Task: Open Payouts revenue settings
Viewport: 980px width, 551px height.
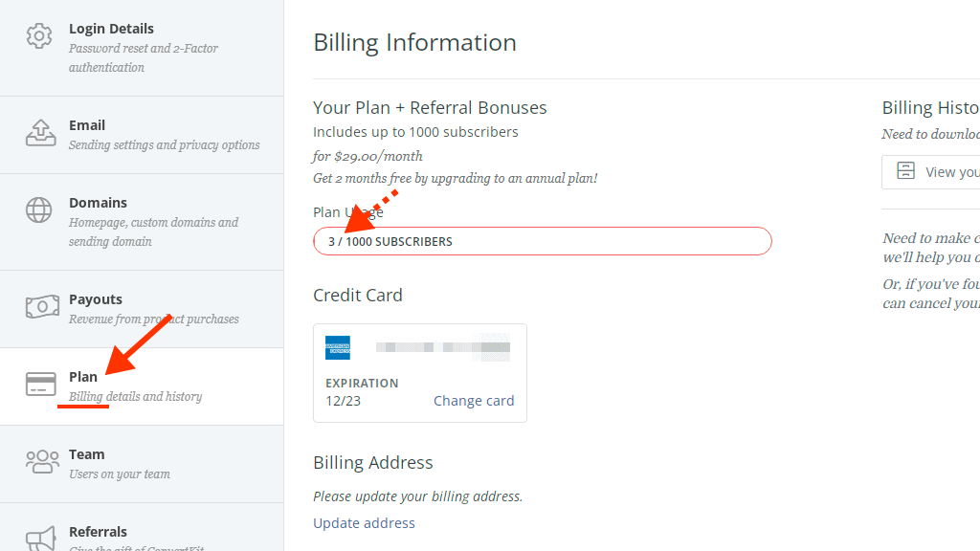Action: click(x=142, y=309)
